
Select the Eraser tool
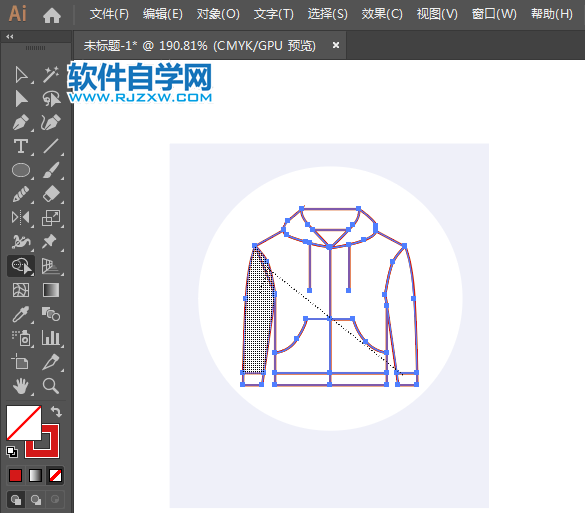[x=51, y=194]
